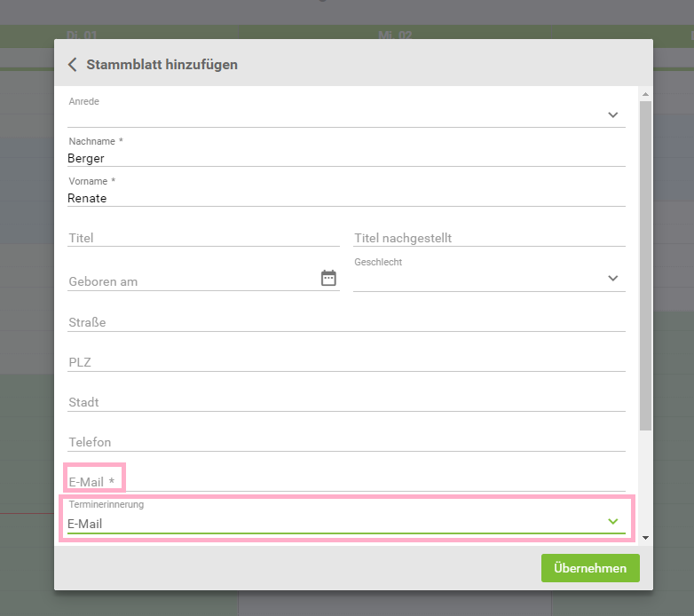Focus the Titel nachgestellt field
Viewport: 694px width, 616px height.
(x=489, y=238)
